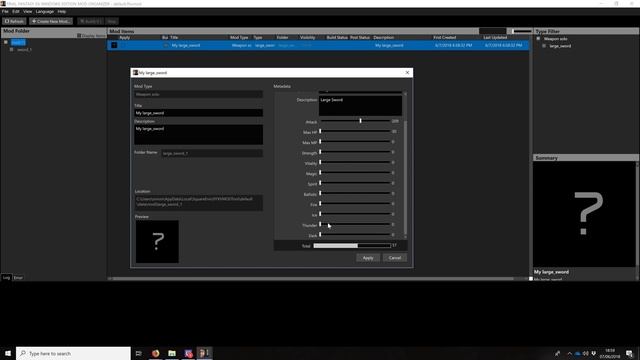Viewport: 640px width, 360px height.
Task: Click the Max MP slider
Action: [x=355, y=142]
